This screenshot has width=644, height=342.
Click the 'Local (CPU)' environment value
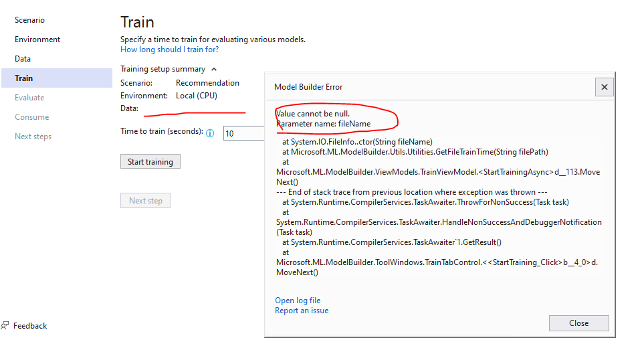(x=197, y=95)
